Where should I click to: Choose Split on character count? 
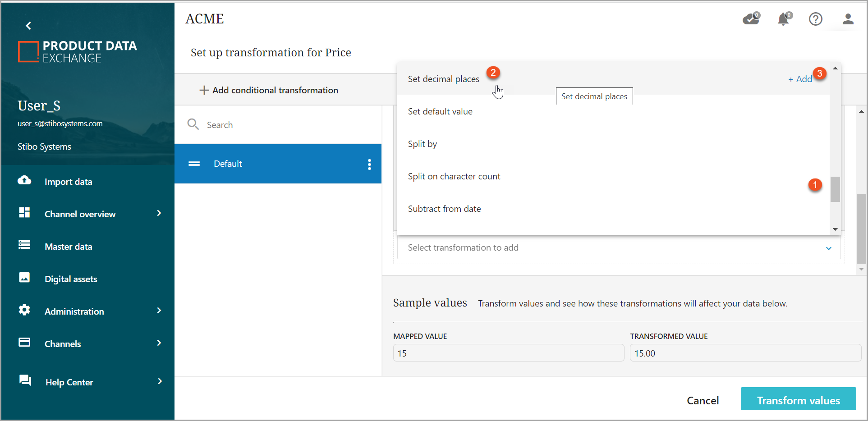[454, 176]
